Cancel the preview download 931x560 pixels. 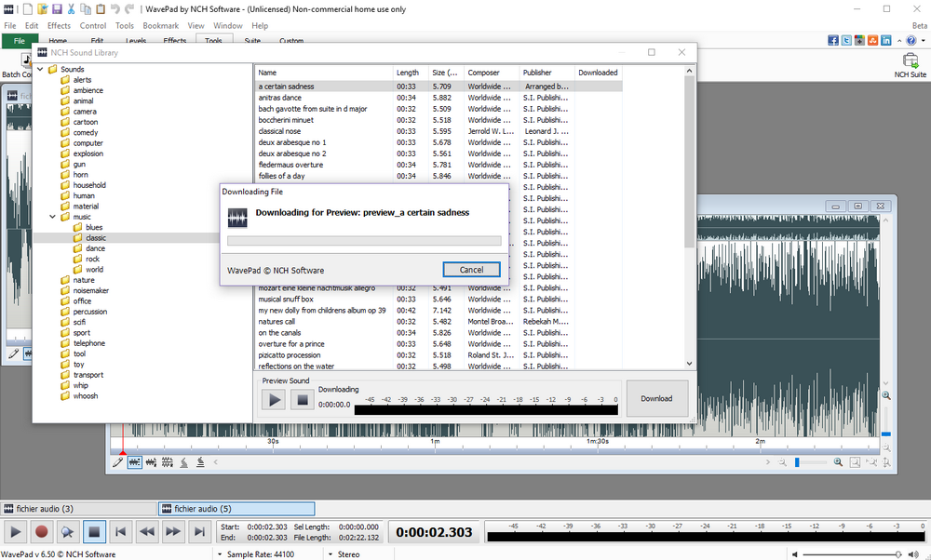(471, 269)
